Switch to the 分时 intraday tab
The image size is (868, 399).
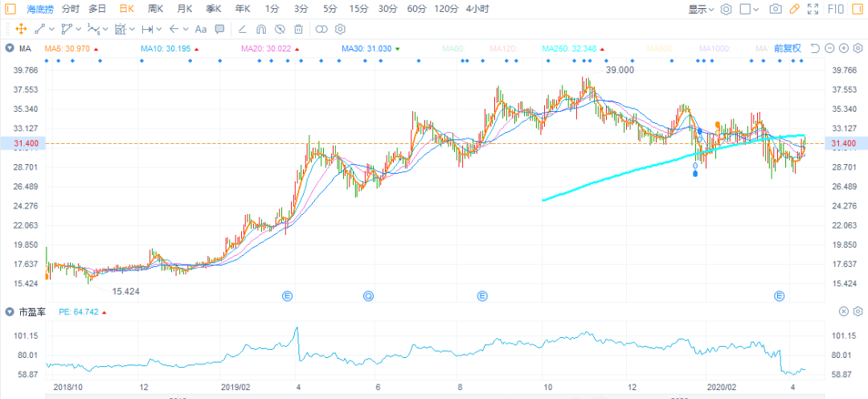click(71, 9)
